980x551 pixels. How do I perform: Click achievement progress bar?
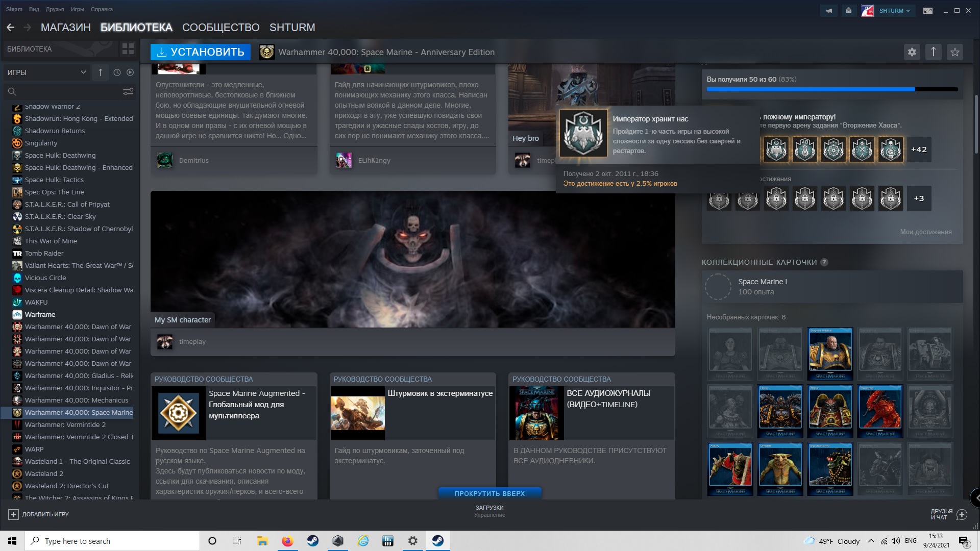point(832,89)
